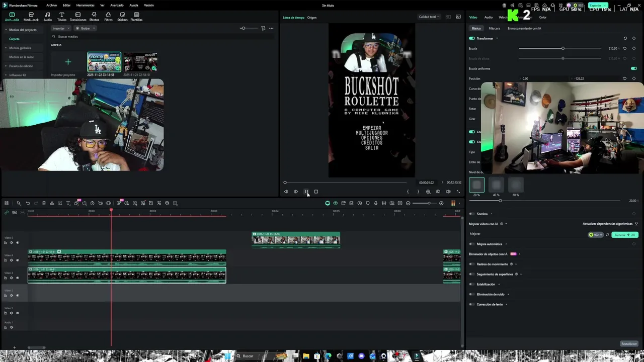
Task: Zoom out the timeline with minus icon
Action: click(x=408, y=203)
